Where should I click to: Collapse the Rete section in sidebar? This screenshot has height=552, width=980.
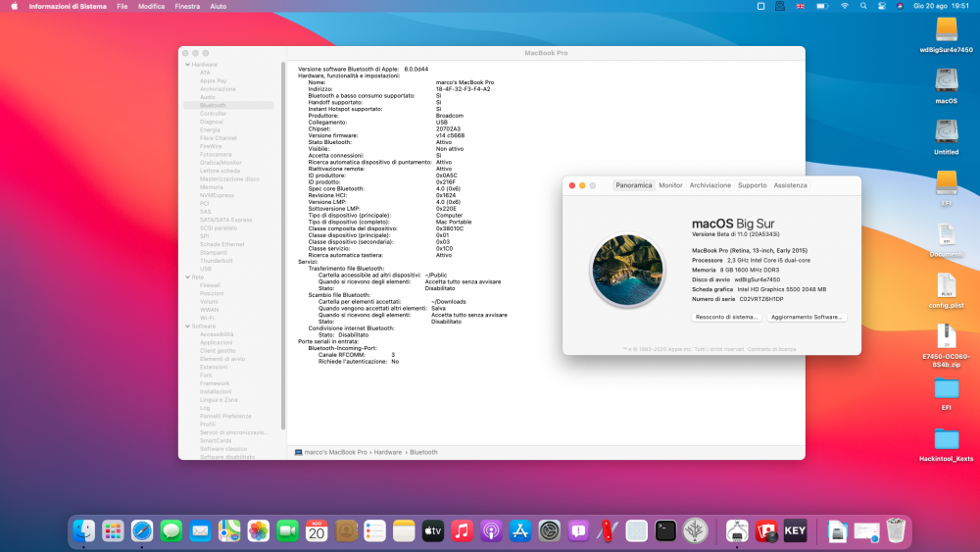tap(186, 276)
